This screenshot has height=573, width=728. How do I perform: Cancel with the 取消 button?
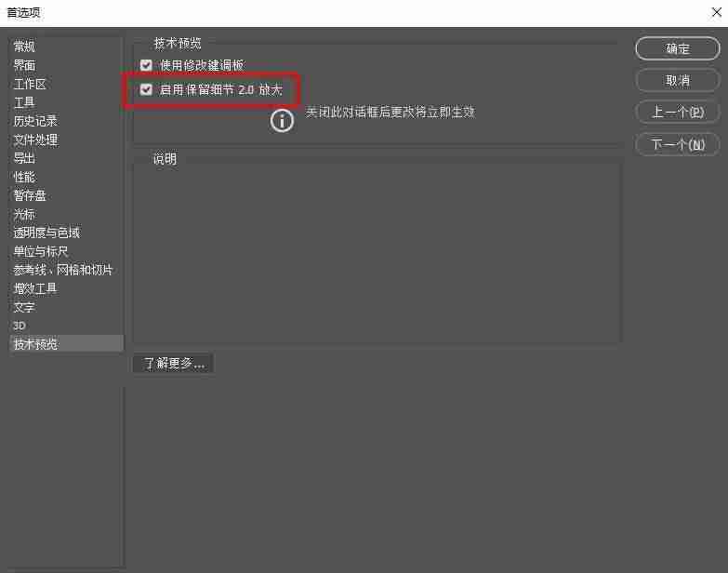tap(678, 81)
